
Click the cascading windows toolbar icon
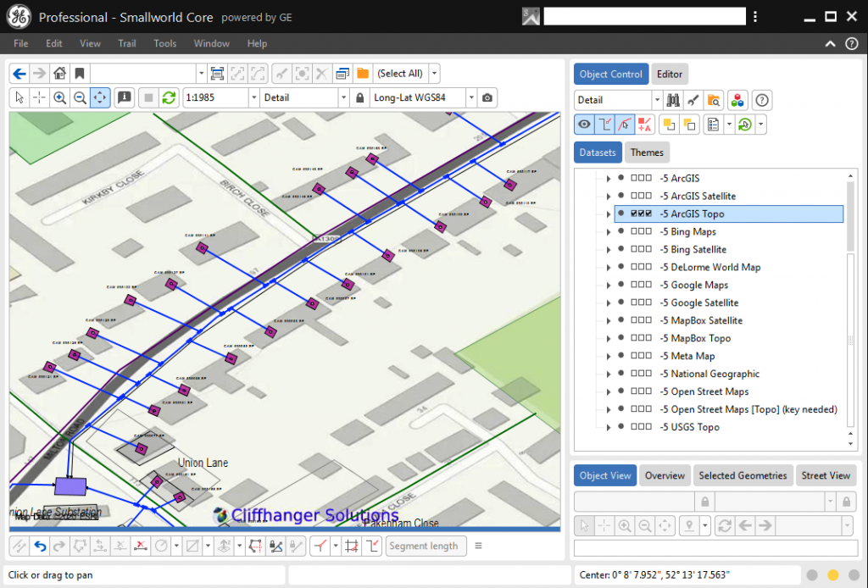(342, 74)
